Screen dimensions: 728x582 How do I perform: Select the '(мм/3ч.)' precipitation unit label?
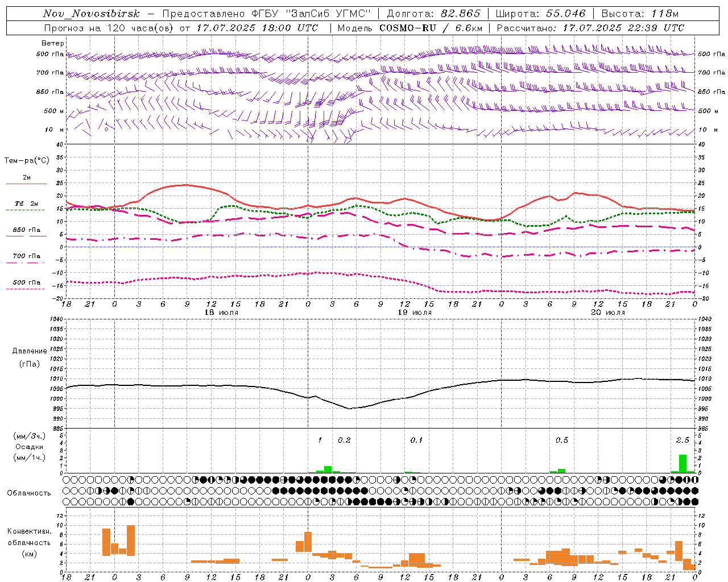[29, 436]
